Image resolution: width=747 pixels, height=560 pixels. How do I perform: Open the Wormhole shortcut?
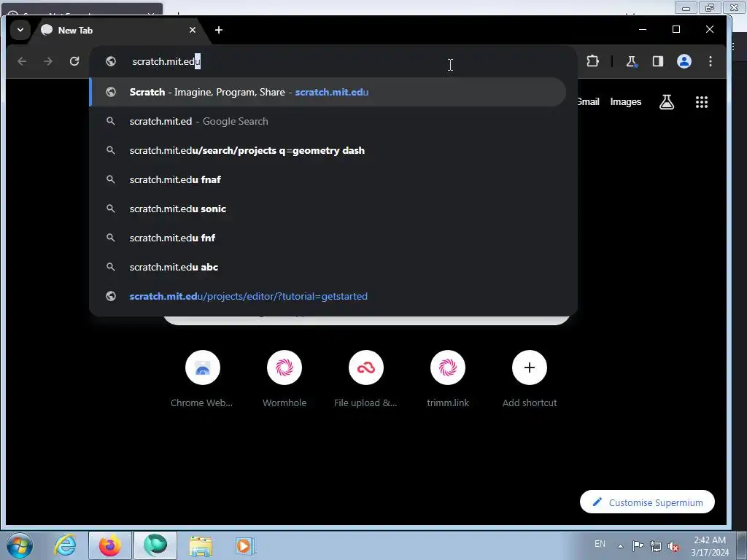click(285, 379)
